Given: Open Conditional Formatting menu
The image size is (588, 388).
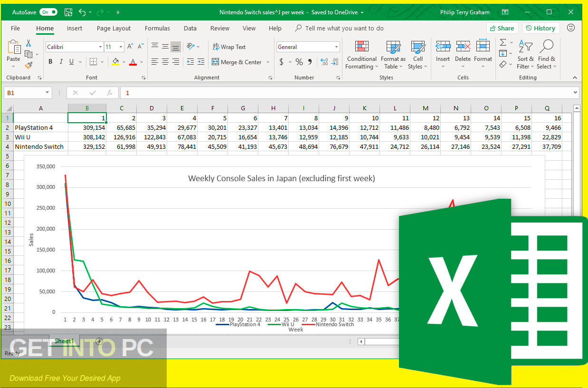Looking at the screenshot, I should pos(361,55).
